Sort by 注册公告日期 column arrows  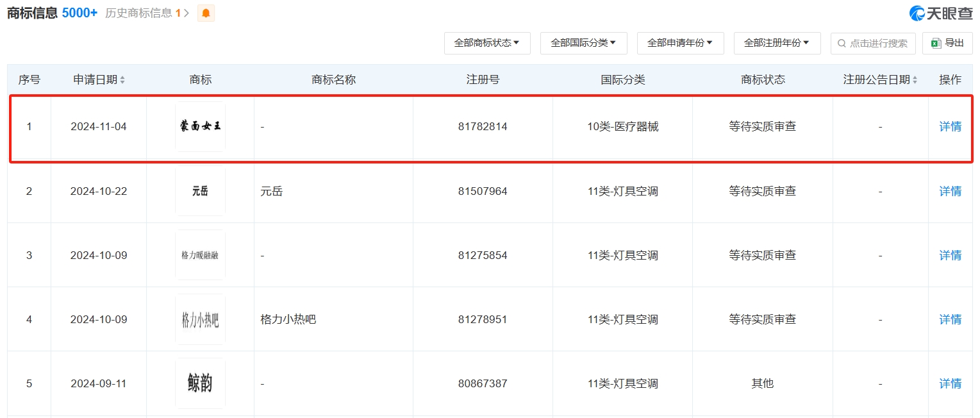click(x=915, y=80)
